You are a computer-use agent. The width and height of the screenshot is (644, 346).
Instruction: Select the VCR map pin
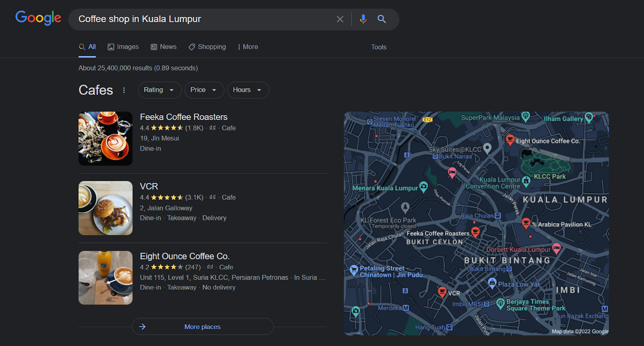click(442, 291)
